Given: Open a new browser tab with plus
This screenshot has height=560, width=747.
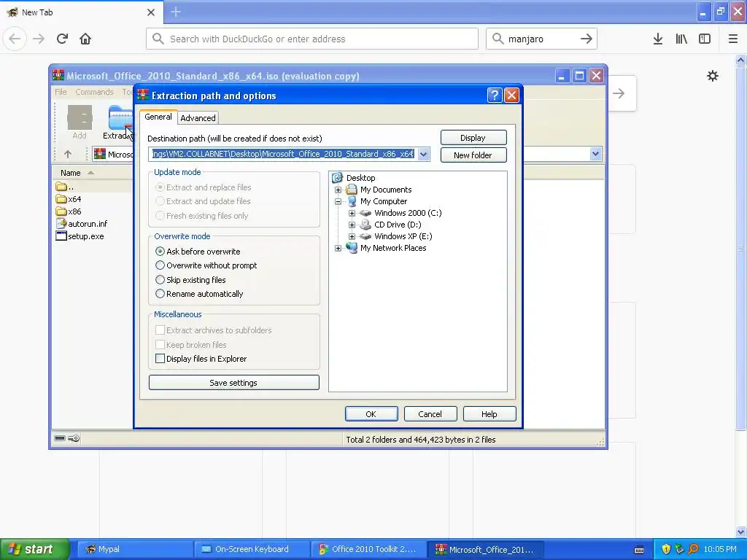Looking at the screenshot, I should (x=176, y=12).
